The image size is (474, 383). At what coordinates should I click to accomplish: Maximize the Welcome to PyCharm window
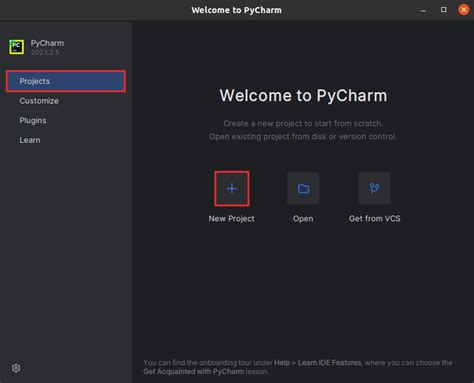[443, 10]
